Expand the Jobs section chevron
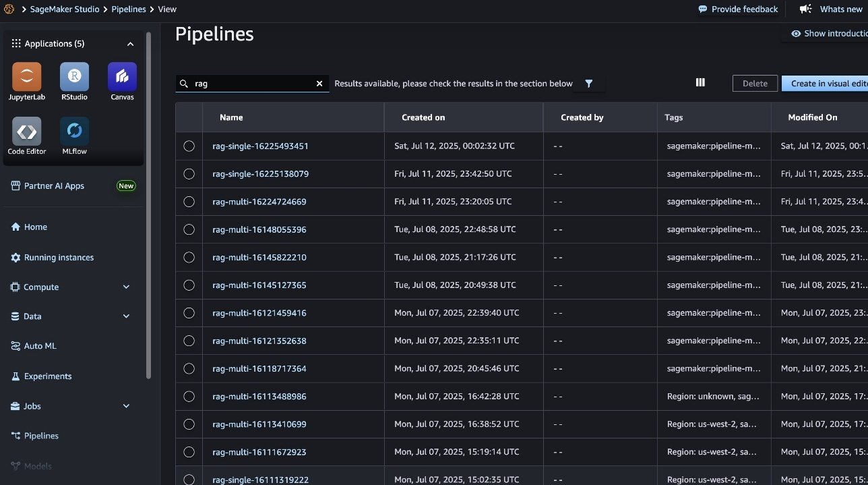 pyautogui.click(x=126, y=406)
